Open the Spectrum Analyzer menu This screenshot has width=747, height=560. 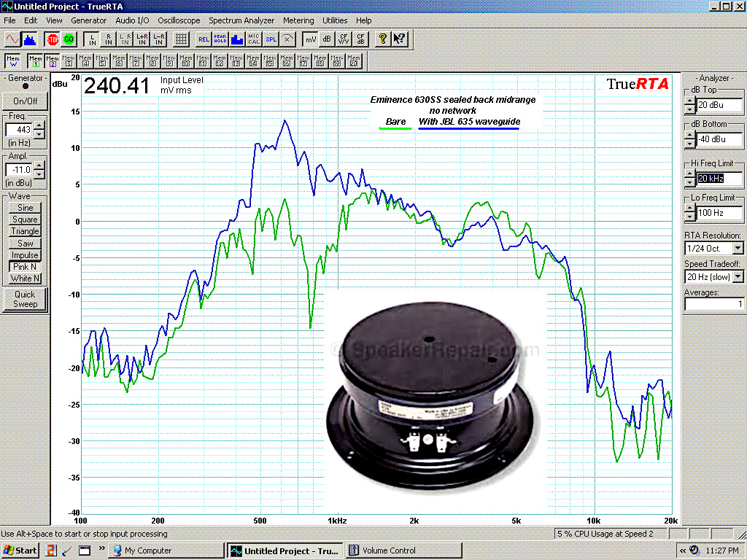tap(241, 20)
